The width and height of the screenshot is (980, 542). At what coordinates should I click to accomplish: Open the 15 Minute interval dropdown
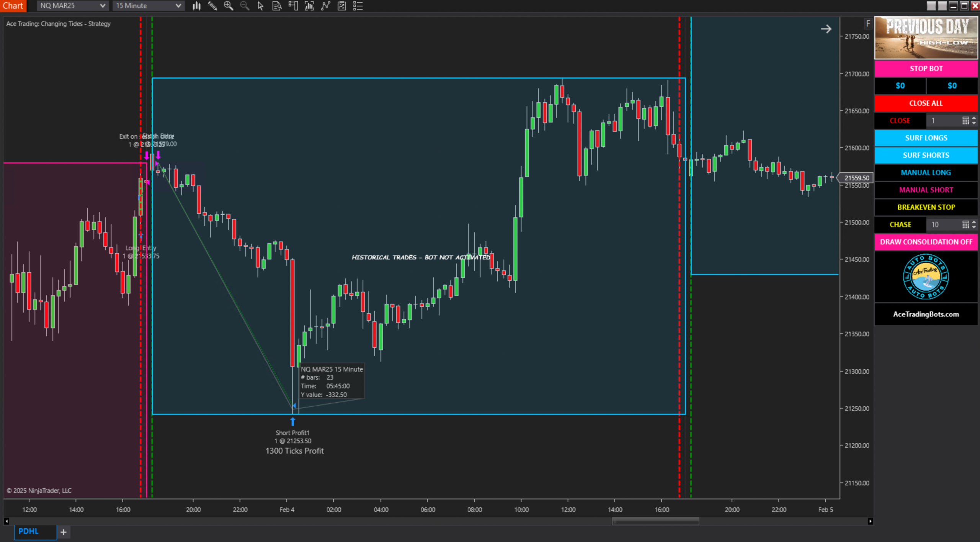tap(148, 6)
